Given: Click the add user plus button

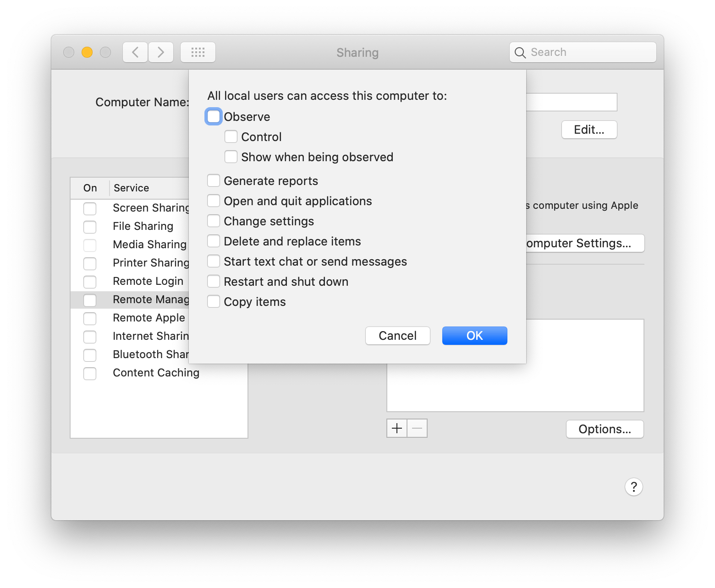Looking at the screenshot, I should (396, 428).
